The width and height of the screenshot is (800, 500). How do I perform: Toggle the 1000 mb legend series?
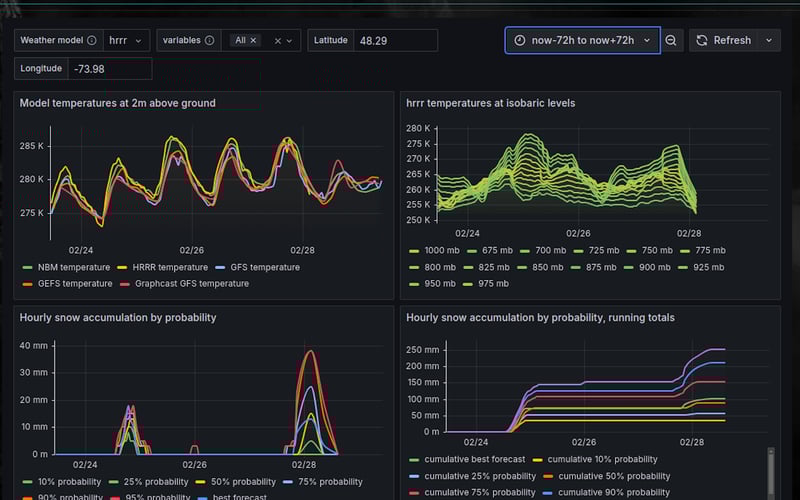442,251
